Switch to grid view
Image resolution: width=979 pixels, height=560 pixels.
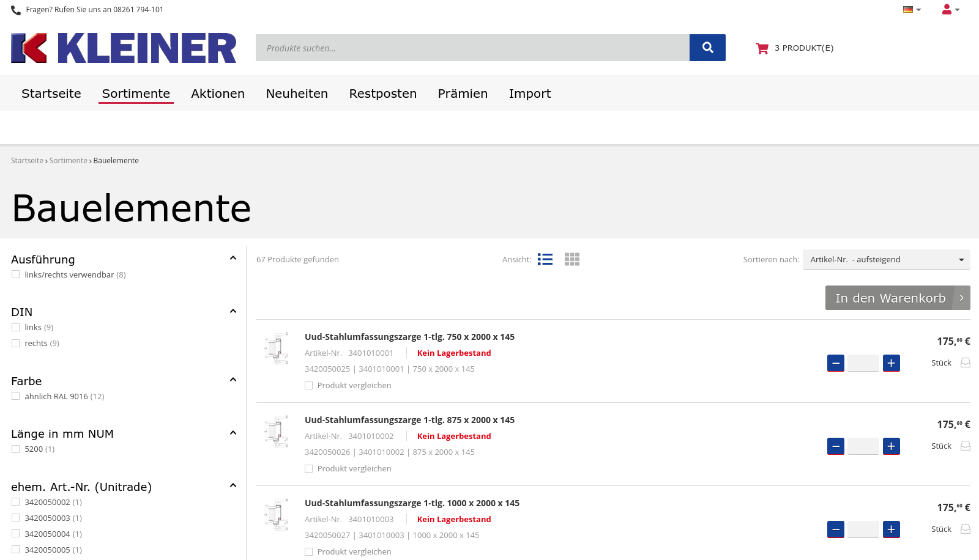point(571,259)
